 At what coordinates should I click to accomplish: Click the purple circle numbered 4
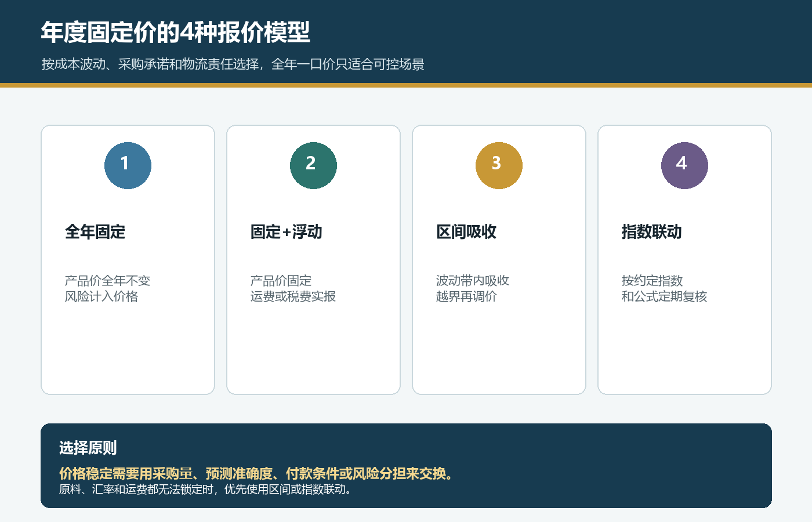(x=684, y=165)
